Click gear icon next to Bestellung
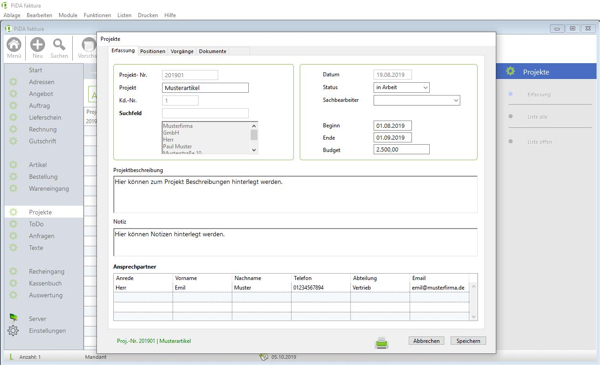 [x=13, y=177]
